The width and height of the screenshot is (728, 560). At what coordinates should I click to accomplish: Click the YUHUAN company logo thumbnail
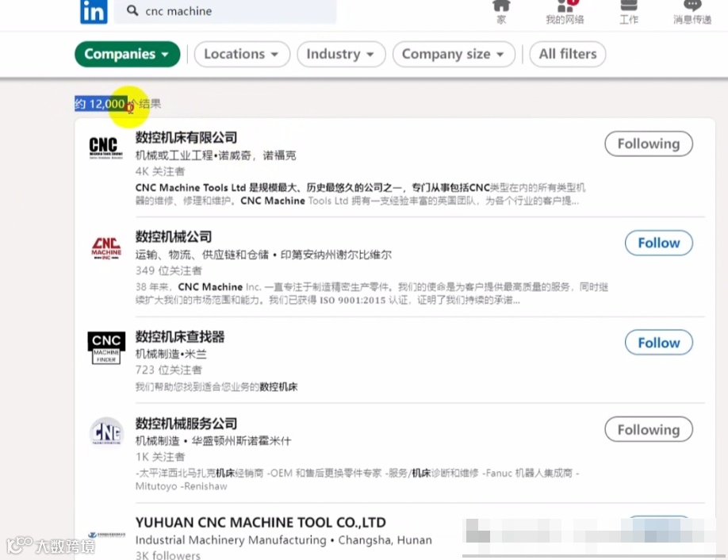click(x=106, y=535)
